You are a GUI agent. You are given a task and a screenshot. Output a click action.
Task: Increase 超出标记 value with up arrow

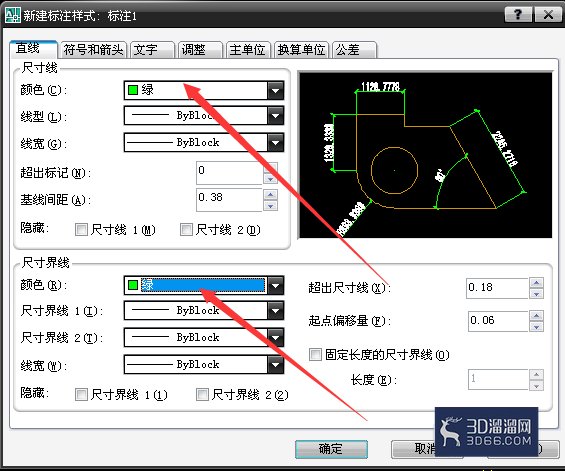pos(271,168)
